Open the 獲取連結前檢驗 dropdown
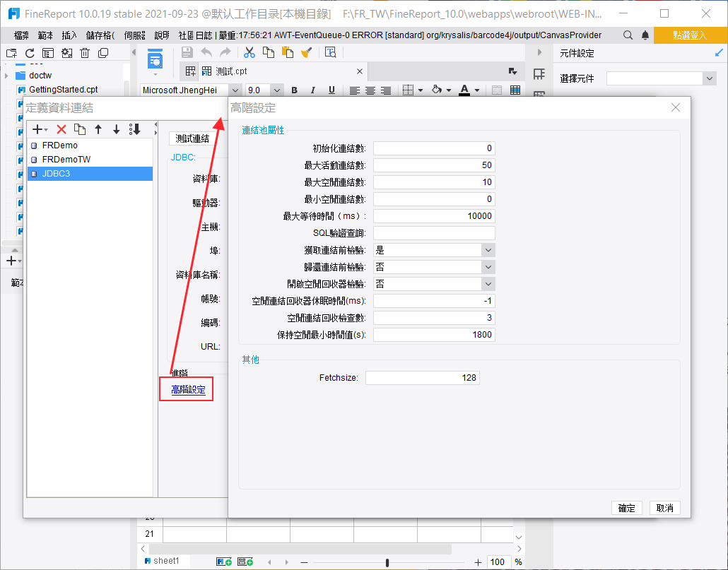Image resolution: width=728 pixels, height=570 pixels. 488,249
